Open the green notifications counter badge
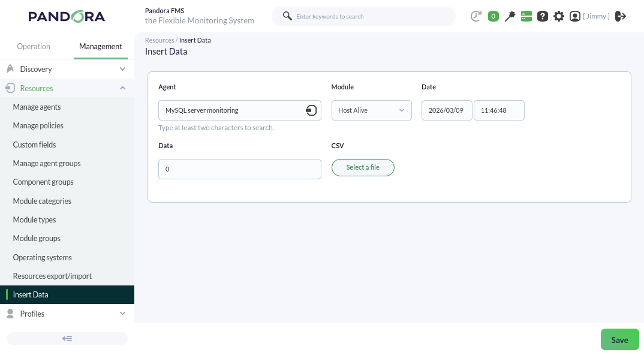The height and width of the screenshot is (355, 644). [493, 16]
